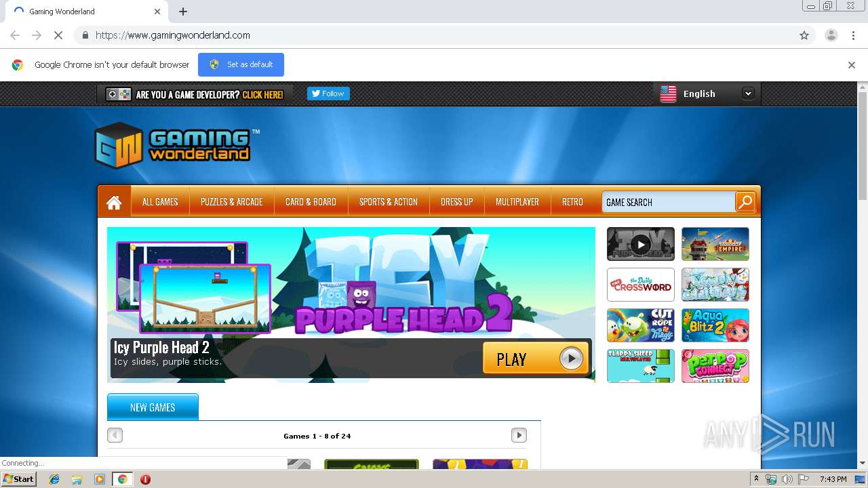Play Icy Purple Head 2

tap(535, 359)
